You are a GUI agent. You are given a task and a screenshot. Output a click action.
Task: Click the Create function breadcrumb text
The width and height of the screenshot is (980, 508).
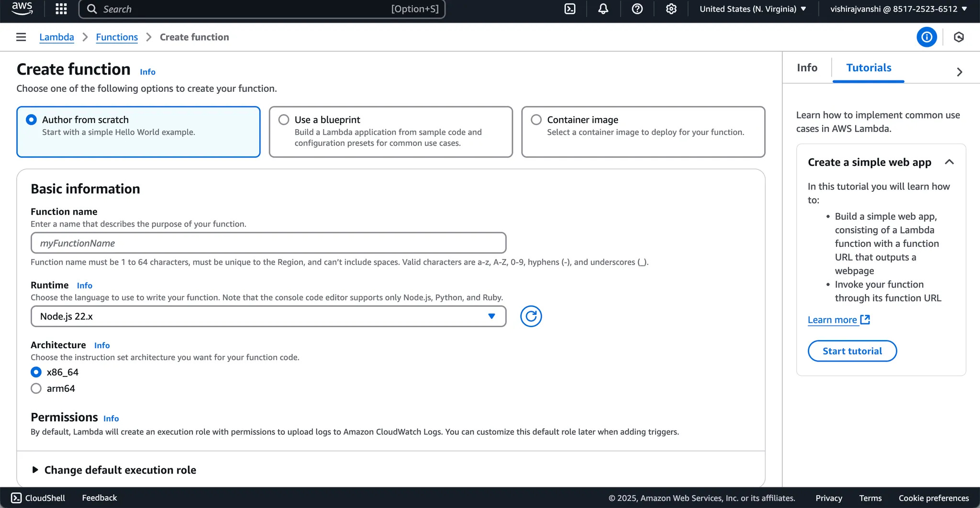194,37
